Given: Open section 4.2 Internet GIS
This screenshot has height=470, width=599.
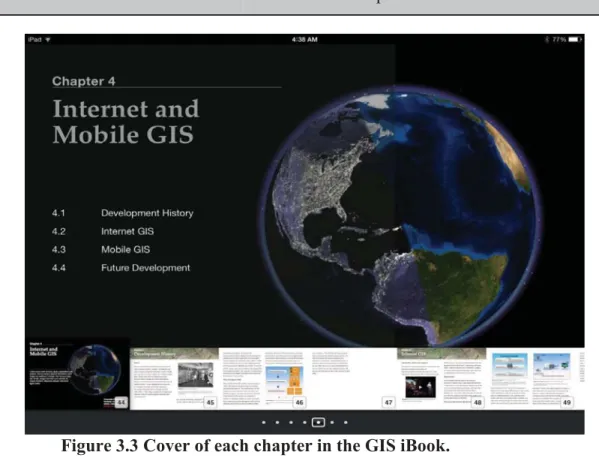Looking at the screenshot, I should (103, 231).
